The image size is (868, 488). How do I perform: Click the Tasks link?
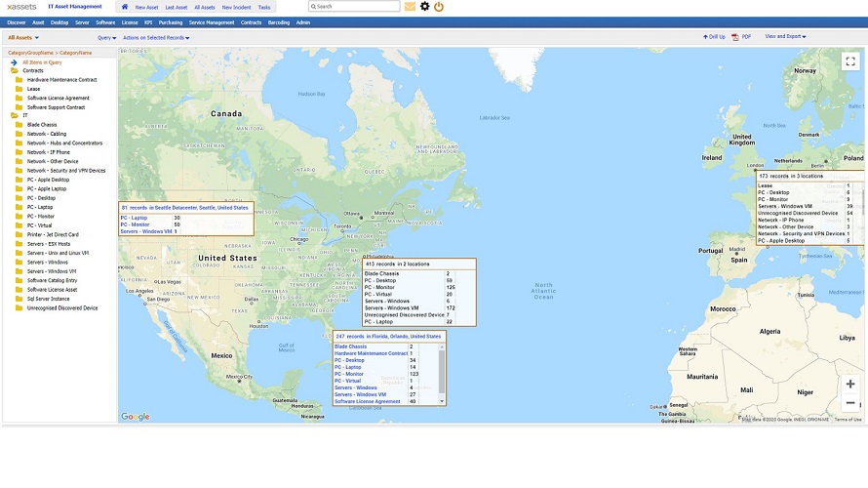[264, 7]
